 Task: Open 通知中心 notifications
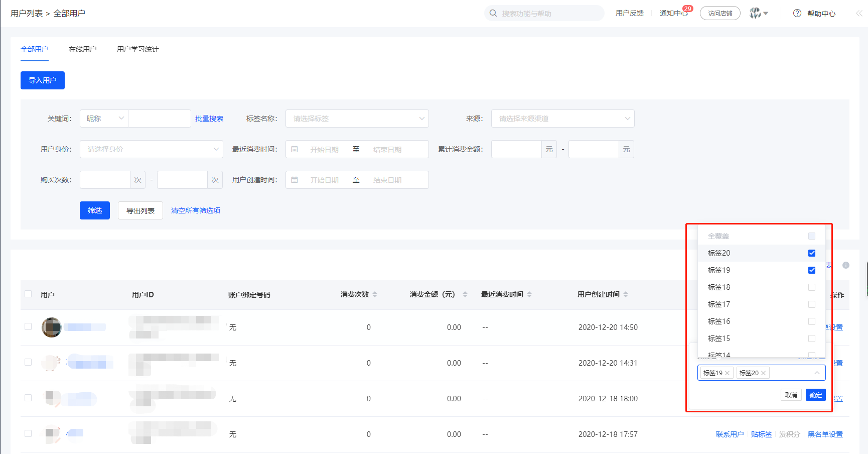pyautogui.click(x=674, y=13)
